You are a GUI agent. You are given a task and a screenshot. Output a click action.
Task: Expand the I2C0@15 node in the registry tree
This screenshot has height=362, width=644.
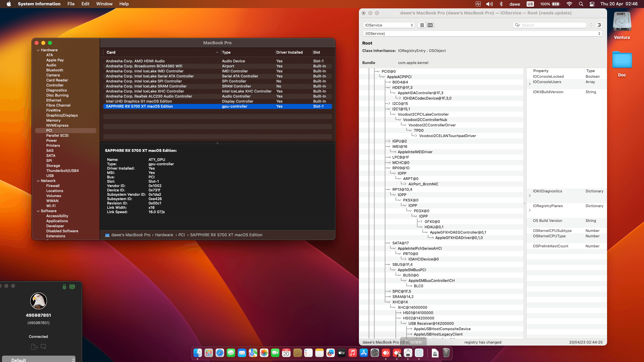pyautogui.click(x=389, y=104)
